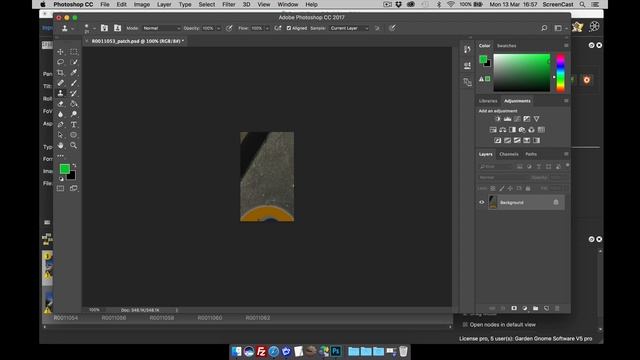Select the Move tool
Screen dimensions: 640x360
coord(60,52)
